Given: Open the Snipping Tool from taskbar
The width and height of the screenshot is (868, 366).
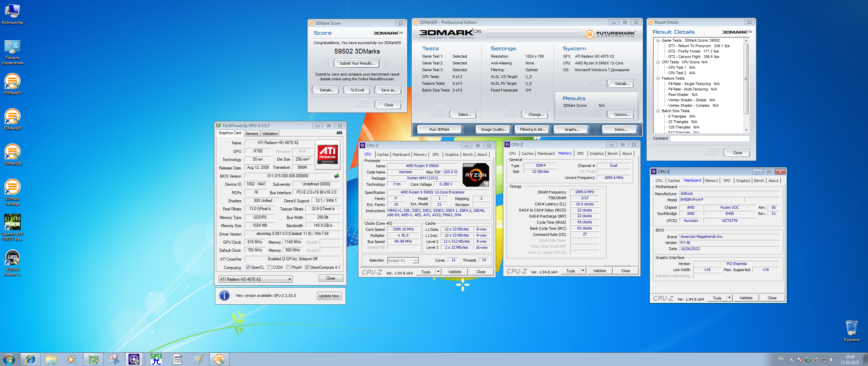Looking at the screenshot, I should (114, 359).
